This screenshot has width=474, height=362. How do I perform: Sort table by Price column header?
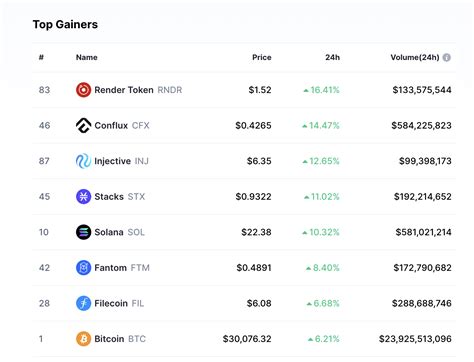[262, 57]
